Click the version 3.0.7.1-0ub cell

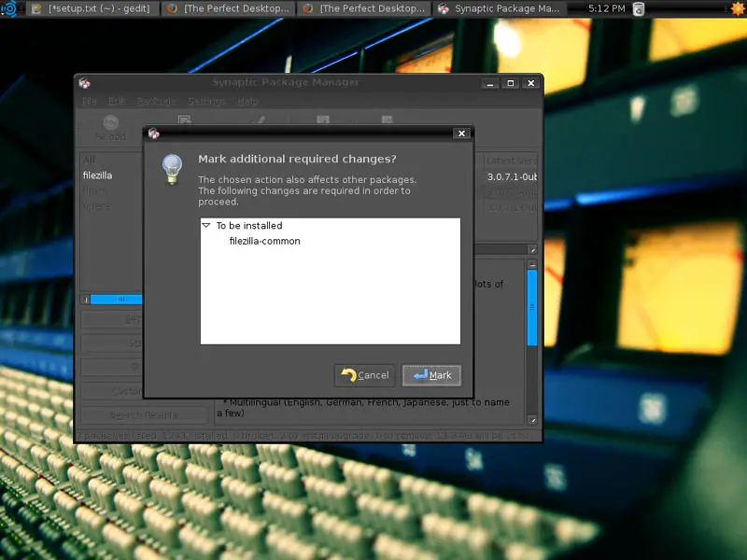point(512,176)
